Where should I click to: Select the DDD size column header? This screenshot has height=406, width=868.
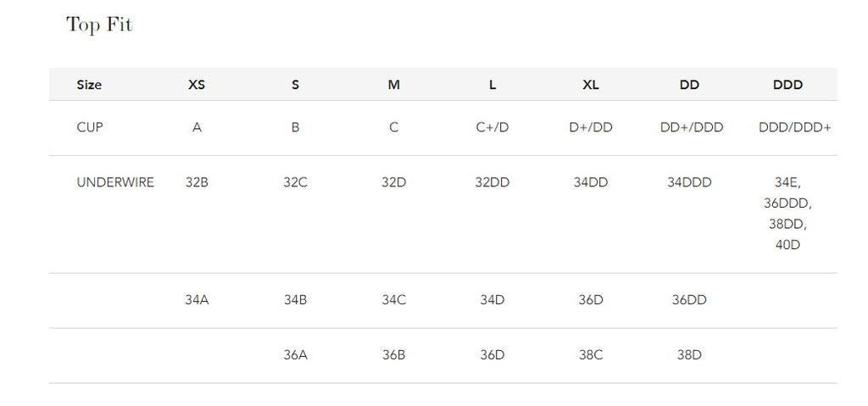787,85
